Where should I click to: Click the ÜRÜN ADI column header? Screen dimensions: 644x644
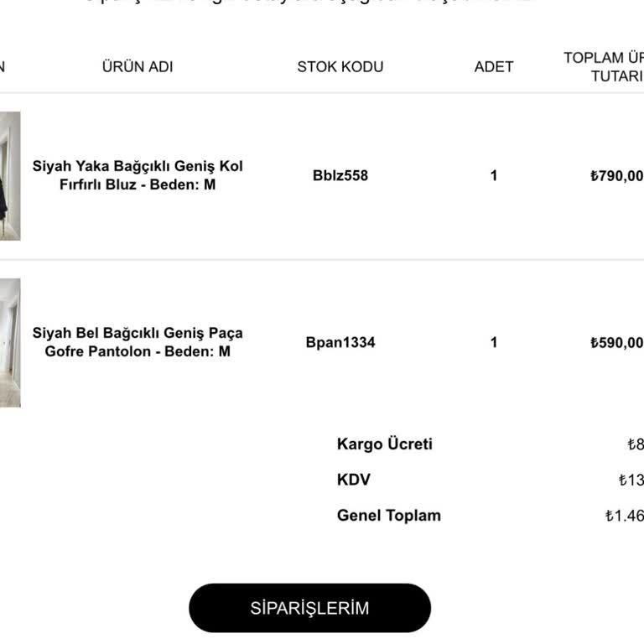tap(138, 66)
